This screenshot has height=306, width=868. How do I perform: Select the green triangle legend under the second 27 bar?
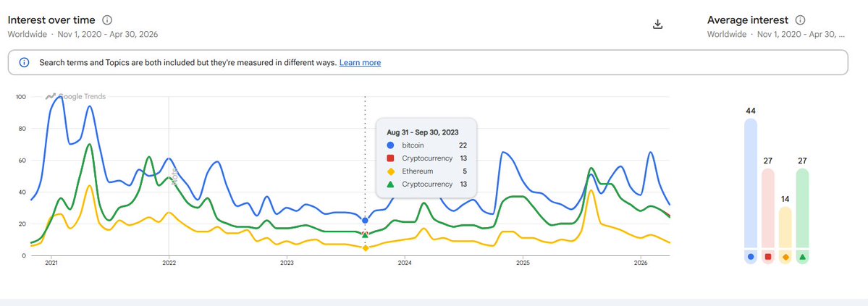tap(802, 257)
